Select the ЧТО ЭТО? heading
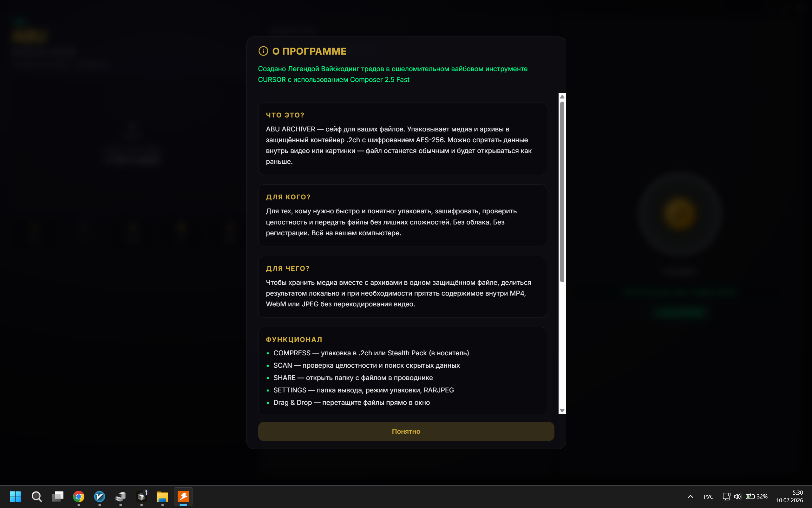The width and height of the screenshot is (812, 508). point(285,115)
